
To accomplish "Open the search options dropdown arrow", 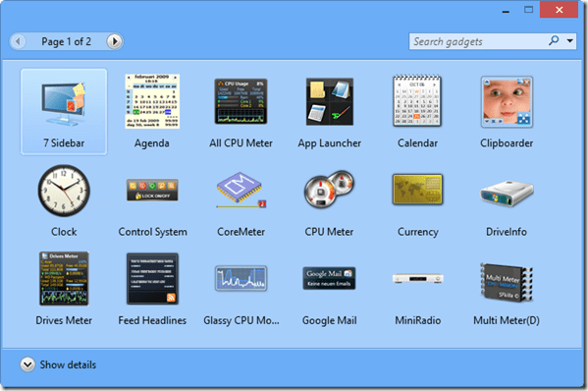I will coord(570,41).
